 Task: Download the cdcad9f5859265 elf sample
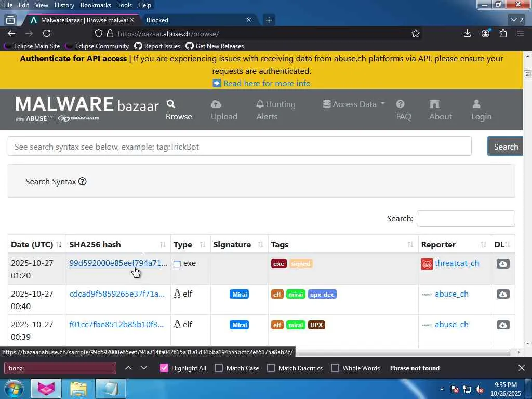[503, 294]
